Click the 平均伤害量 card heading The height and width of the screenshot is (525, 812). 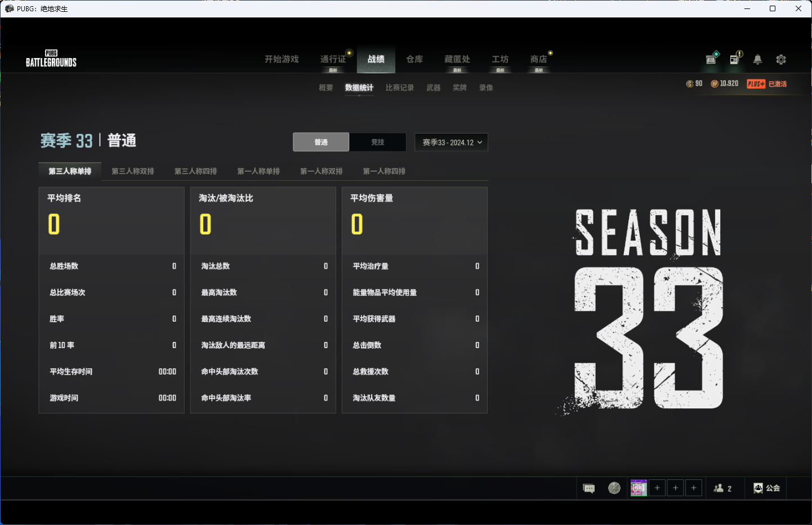tap(372, 198)
